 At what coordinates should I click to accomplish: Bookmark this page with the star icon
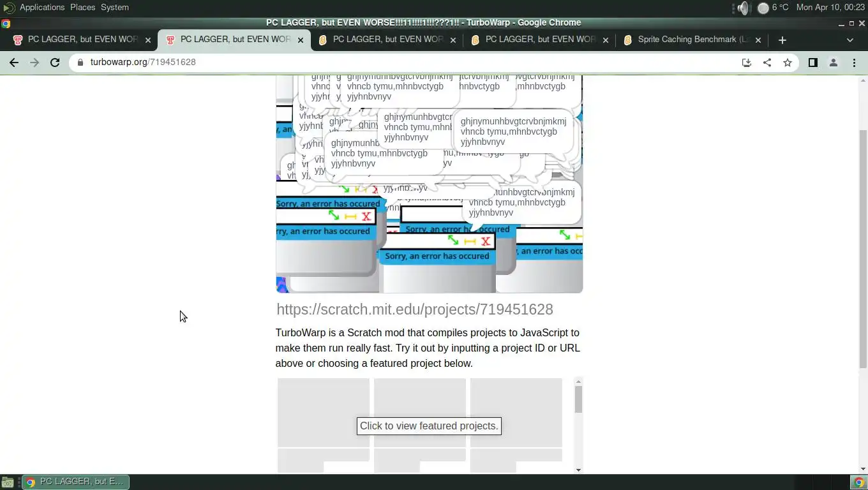pyautogui.click(x=788, y=63)
